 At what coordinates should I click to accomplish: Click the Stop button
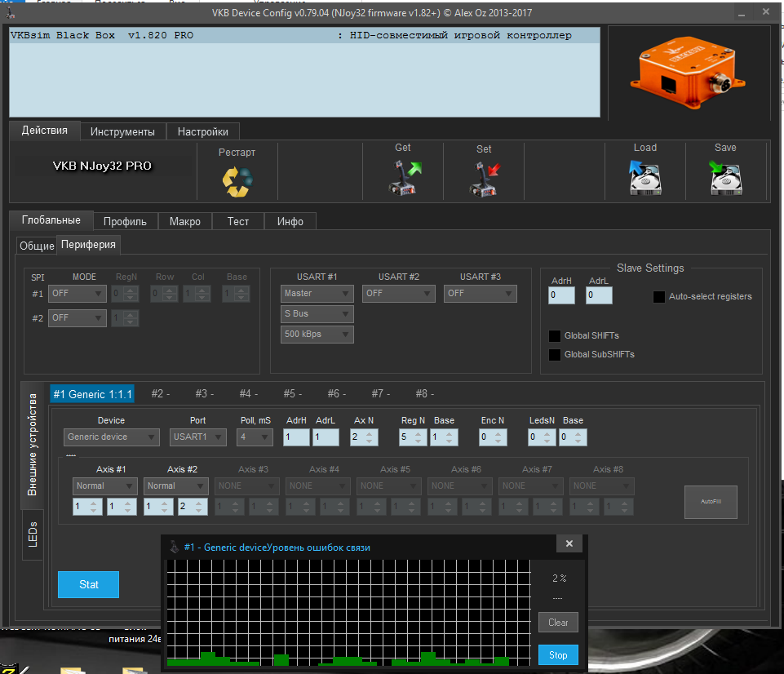pyautogui.click(x=558, y=655)
